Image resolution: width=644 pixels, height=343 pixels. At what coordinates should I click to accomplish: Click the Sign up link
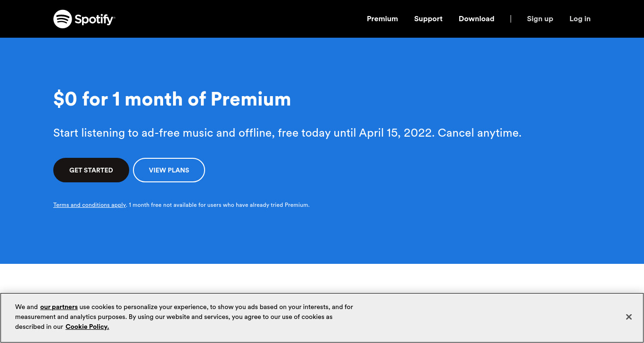pos(540,19)
